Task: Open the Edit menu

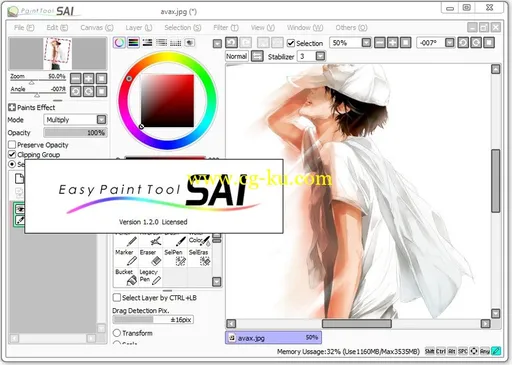Action: (57, 28)
